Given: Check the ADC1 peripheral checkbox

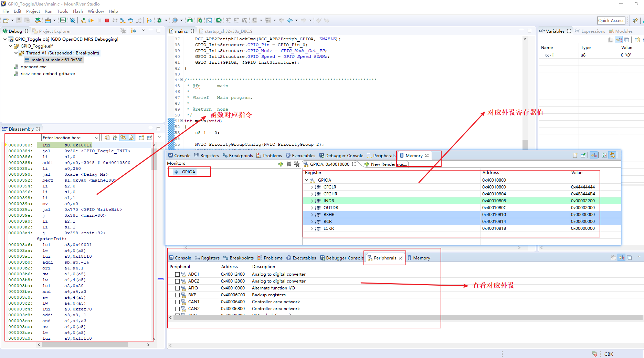Looking at the screenshot, I should pos(177,274).
